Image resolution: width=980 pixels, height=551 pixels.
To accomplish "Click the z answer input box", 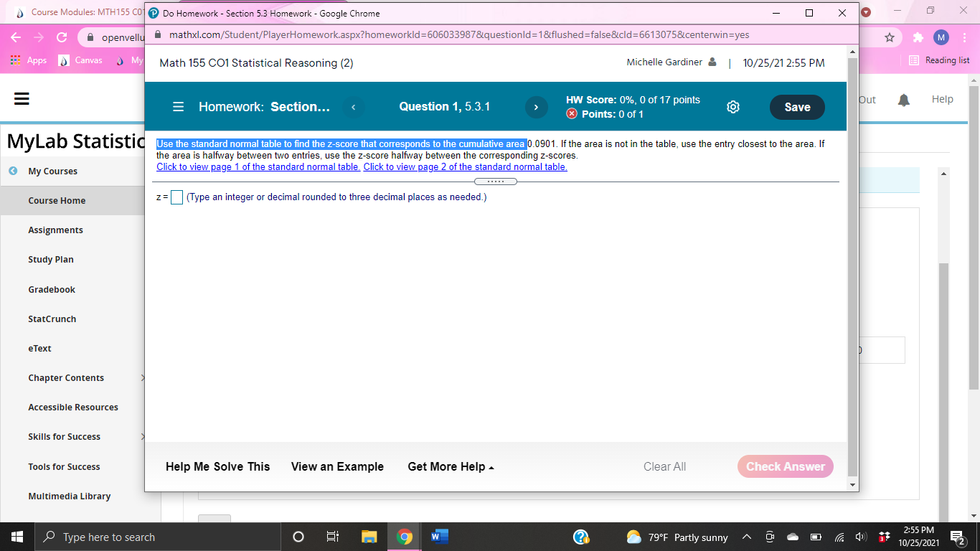I will tap(176, 197).
